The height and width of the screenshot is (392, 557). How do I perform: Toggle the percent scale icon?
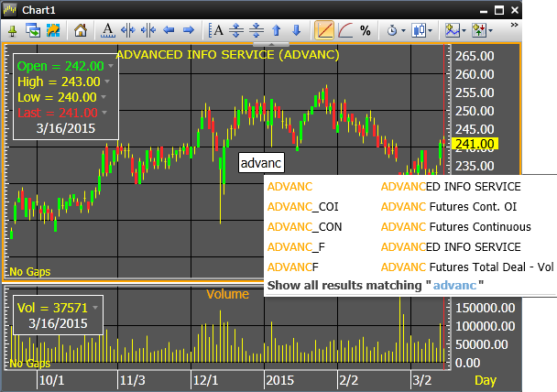[x=366, y=31]
